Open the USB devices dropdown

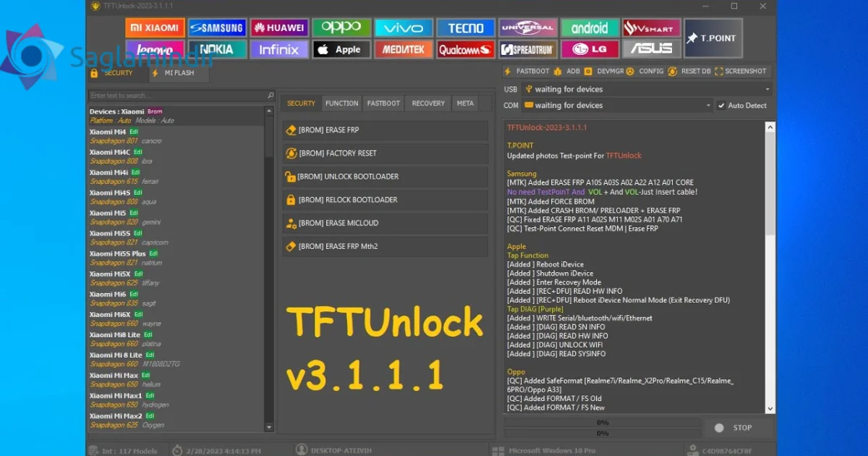(647, 89)
